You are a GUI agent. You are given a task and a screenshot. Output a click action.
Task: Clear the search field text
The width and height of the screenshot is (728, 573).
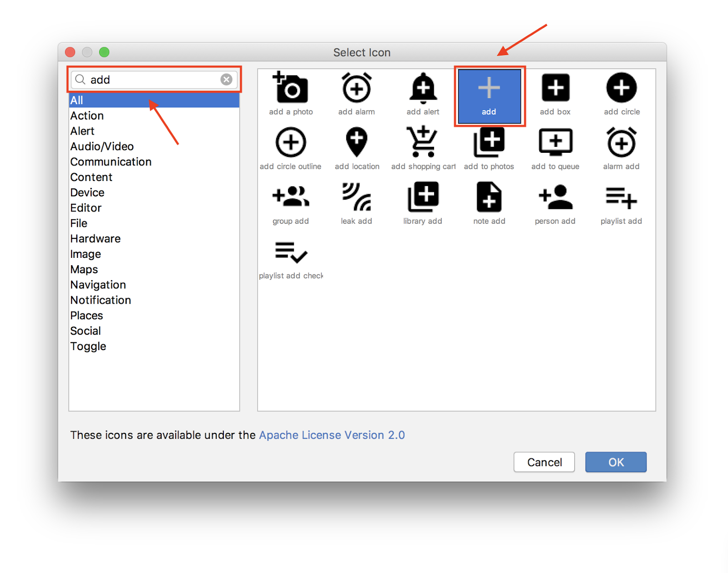[226, 80]
